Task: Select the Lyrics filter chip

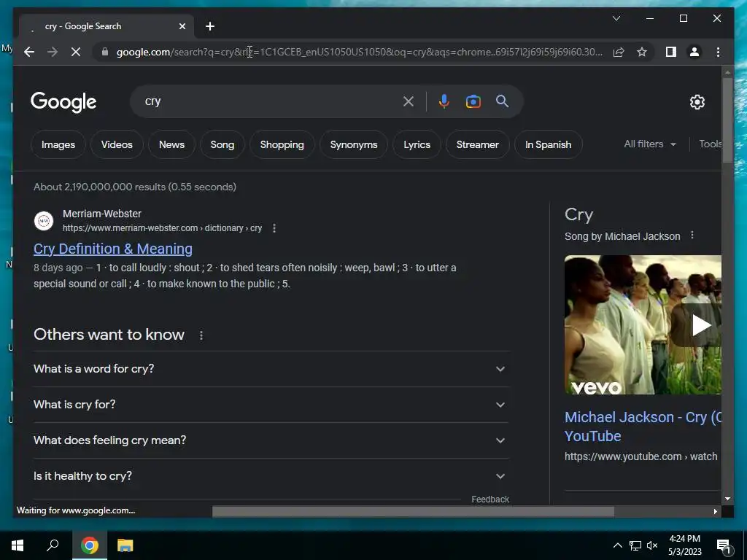Action: [417, 145]
